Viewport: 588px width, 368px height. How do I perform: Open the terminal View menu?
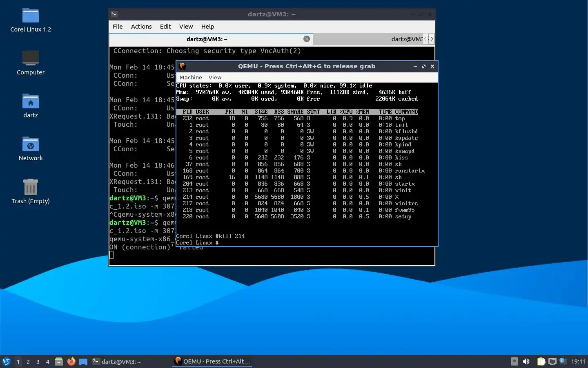(186, 27)
